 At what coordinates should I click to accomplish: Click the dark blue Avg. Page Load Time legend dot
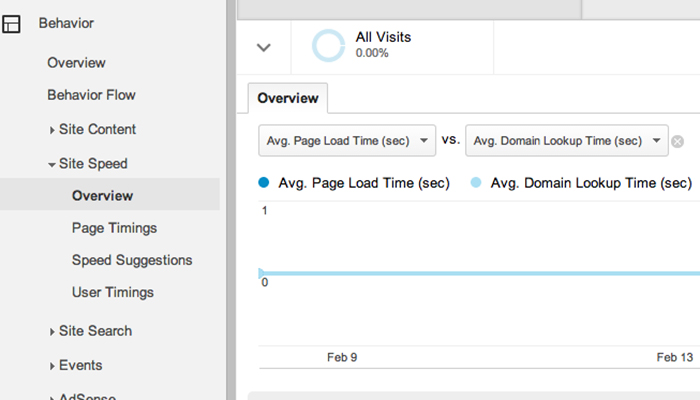(x=264, y=182)
